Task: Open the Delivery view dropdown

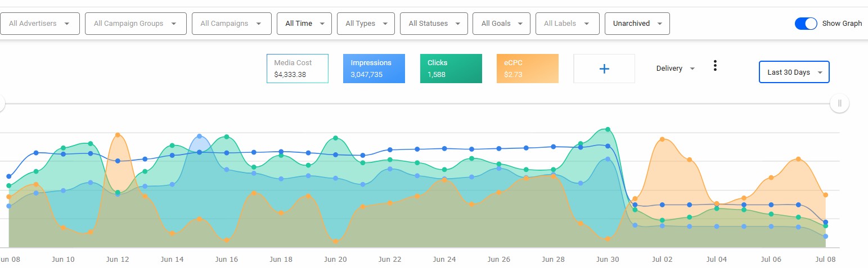Action: (675, 69)
